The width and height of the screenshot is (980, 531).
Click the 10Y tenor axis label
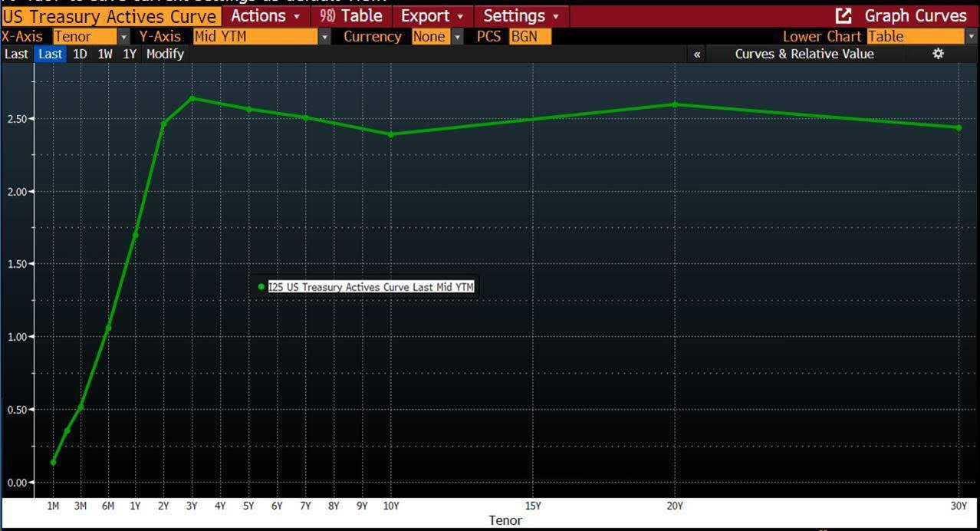[x=391, y=506]
